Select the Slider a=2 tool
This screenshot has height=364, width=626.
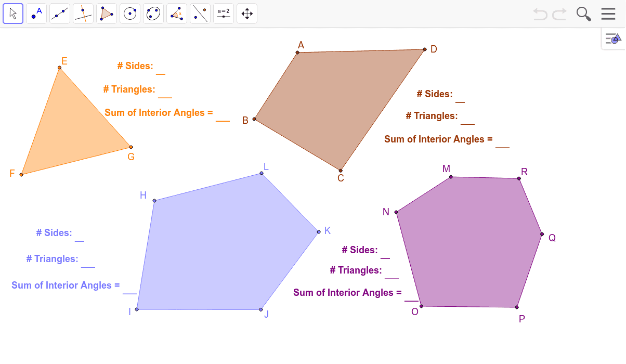click(224, 14)
